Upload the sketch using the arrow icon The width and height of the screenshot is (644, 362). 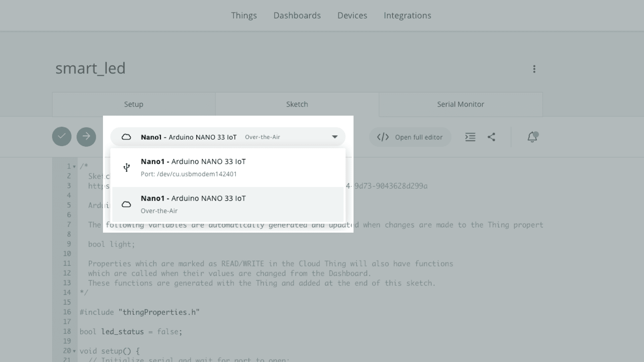click(x=86, y=137)
